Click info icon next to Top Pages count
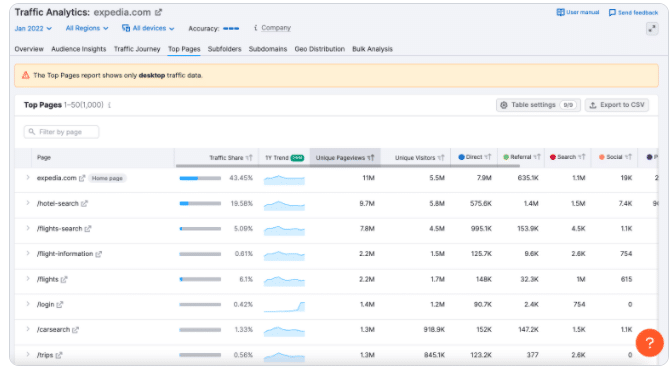Image resolution: width=672 pixels, height=385 pixels. 109,105
